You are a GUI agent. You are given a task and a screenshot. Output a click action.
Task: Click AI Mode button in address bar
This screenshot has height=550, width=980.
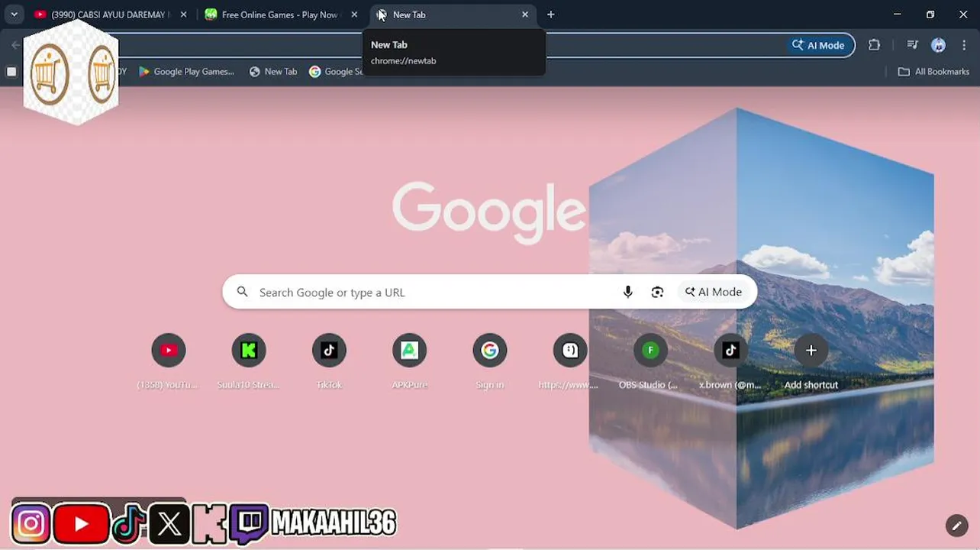point(819,45)
